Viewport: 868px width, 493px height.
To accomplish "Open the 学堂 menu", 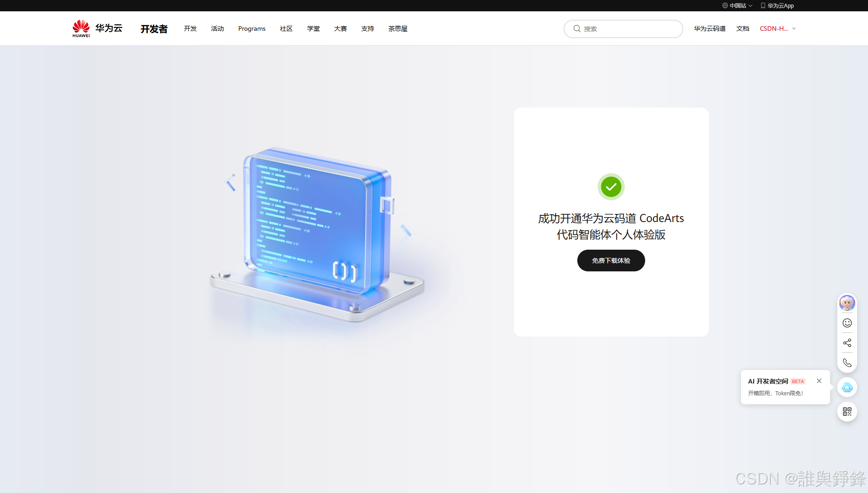I will pos(313,28).
